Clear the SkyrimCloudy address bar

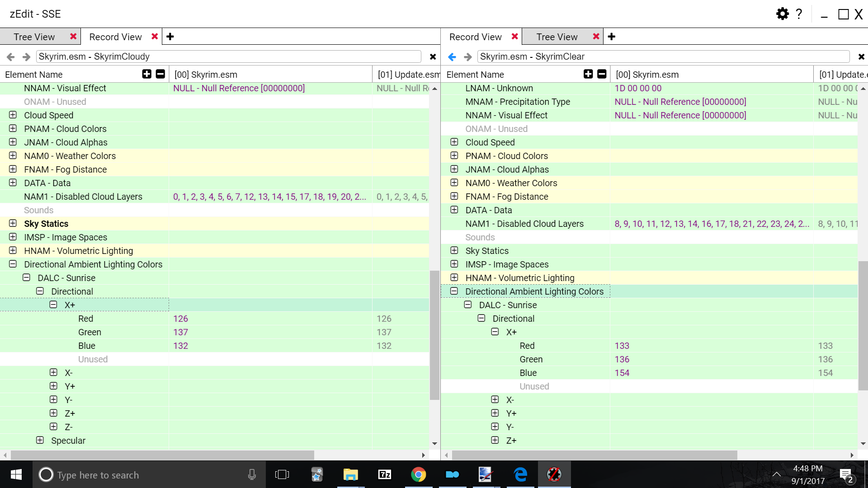[433, 56]
